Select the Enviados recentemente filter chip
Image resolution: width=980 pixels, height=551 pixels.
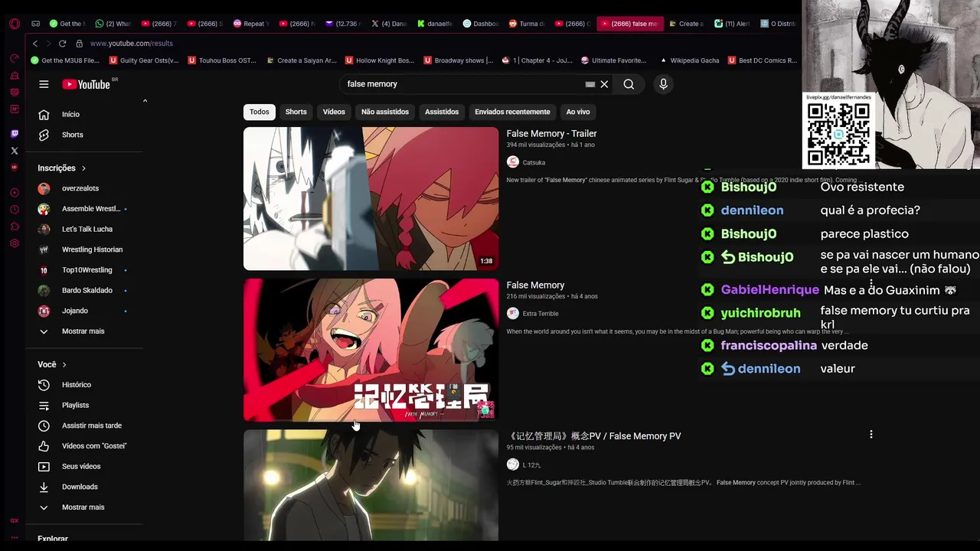512,112
